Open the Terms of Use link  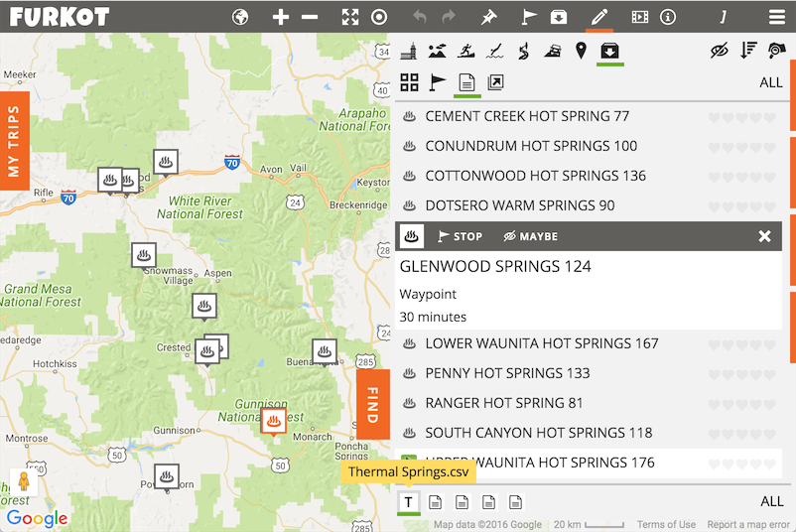point(666,525)
